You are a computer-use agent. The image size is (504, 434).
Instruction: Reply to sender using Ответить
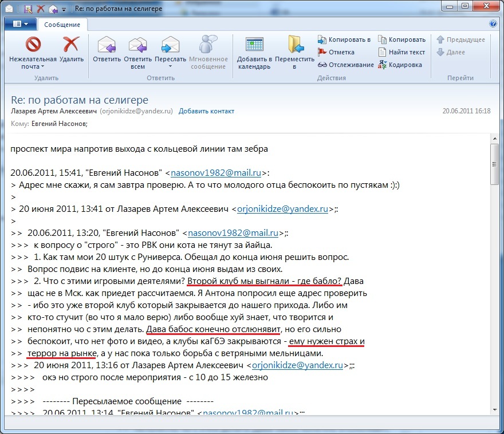coord(107,45)
